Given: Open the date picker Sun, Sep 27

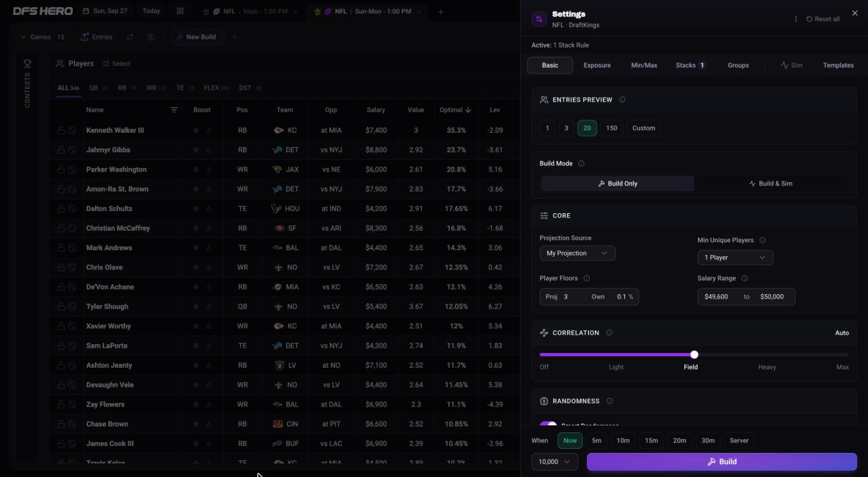Looking at the screenshot, I should (105, 11).
